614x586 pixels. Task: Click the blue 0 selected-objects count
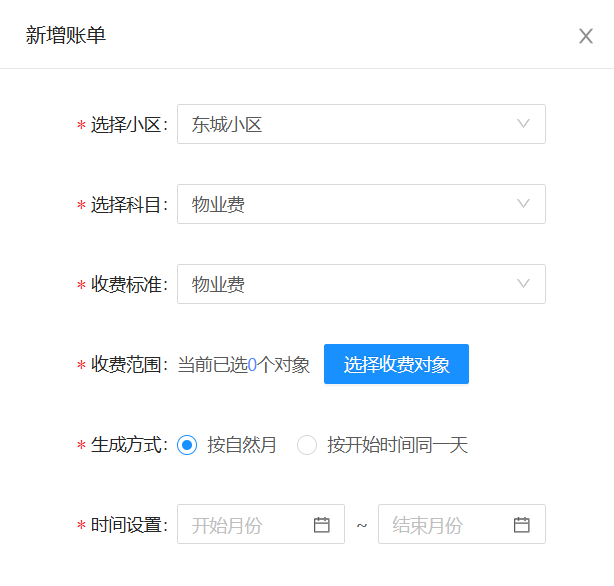[x=252, y=365]
